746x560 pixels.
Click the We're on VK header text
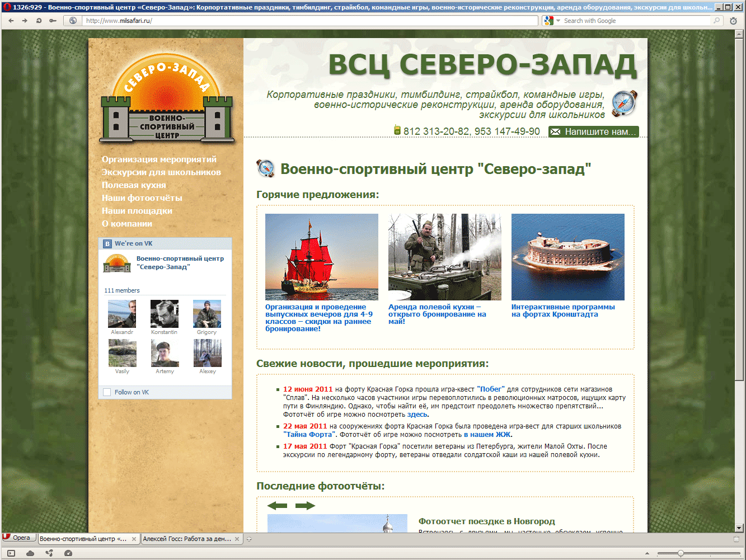tap(133, 243)
